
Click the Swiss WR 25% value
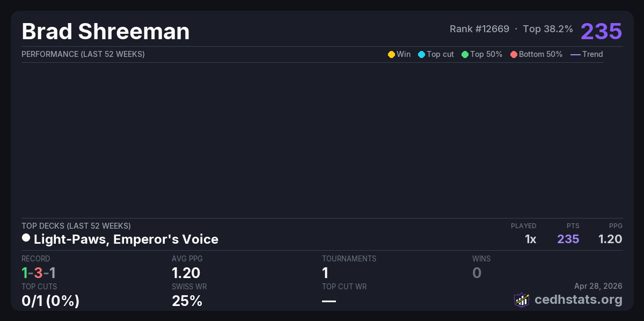click(187, 301)
